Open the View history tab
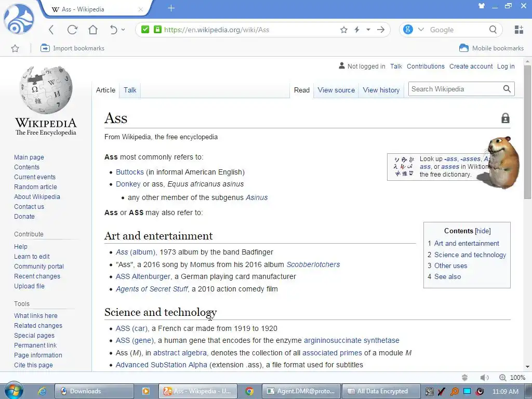This screenshot has height=399, width=532. click(381, 90)
